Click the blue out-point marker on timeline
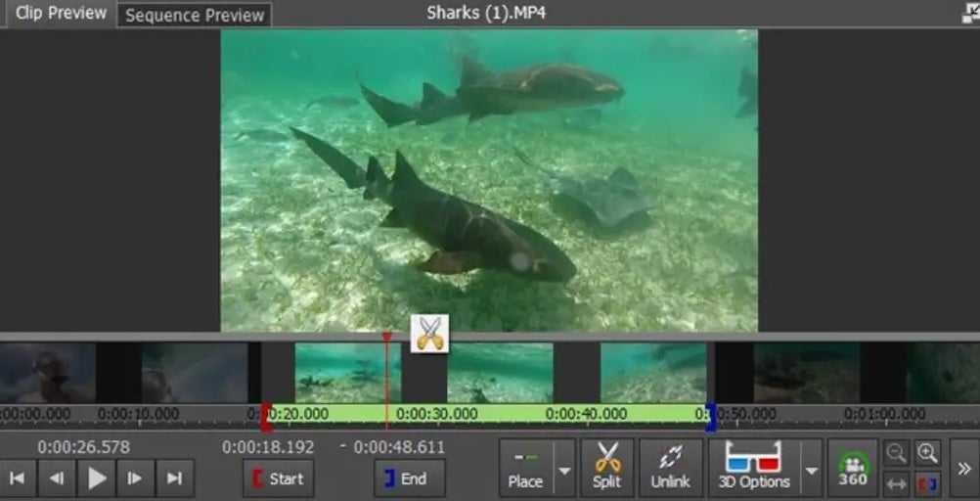Image resolution: width=980 pixels, height=501 pixels. [710, 416]
